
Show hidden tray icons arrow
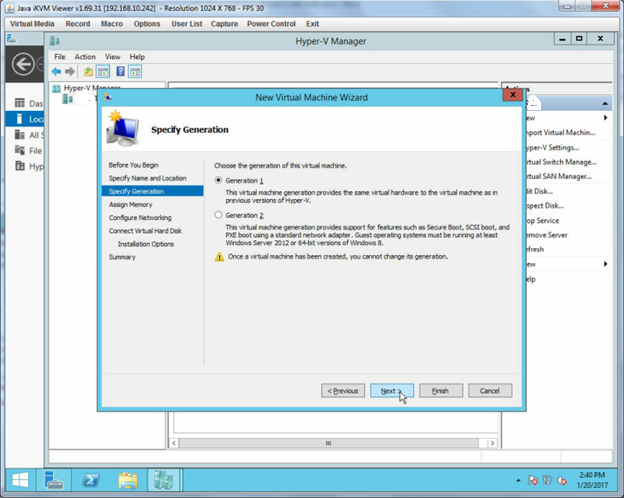518,480
